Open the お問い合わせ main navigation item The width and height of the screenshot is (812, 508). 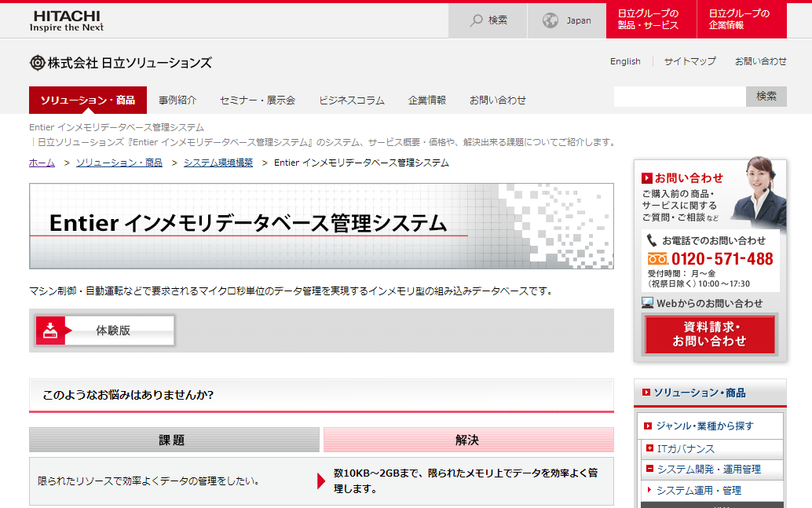click(x=498, y=100)
